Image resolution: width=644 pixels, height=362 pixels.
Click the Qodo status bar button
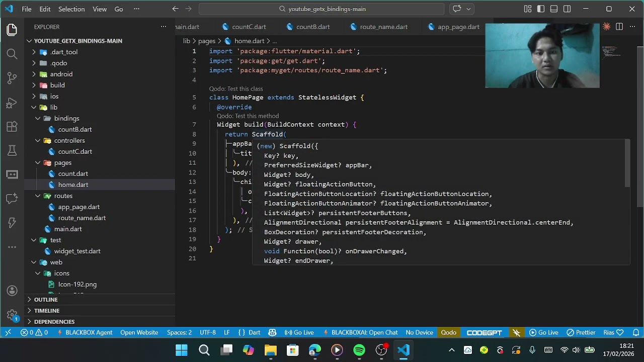448,332
